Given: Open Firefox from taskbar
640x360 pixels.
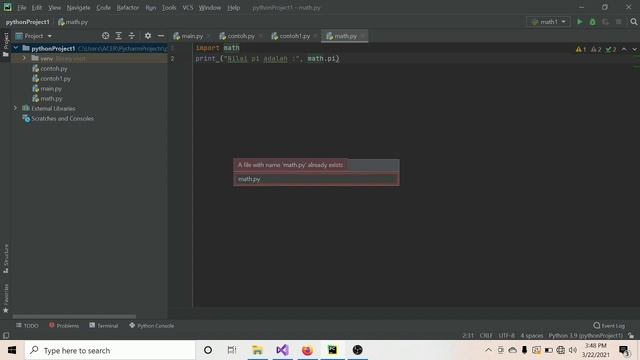Looking at the screenshot, I should [307, 350].
